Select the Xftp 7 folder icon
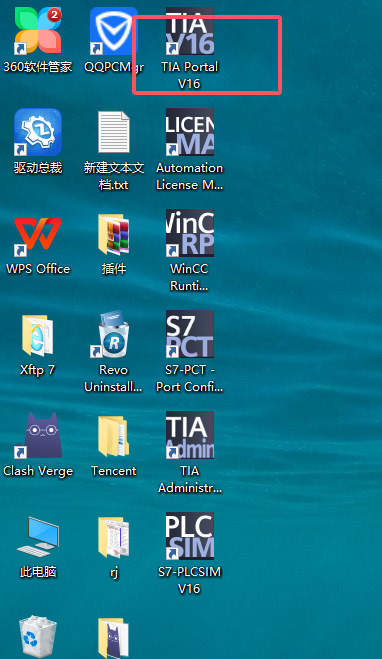The height and width of the screenshot is (659, 382). 38,335
